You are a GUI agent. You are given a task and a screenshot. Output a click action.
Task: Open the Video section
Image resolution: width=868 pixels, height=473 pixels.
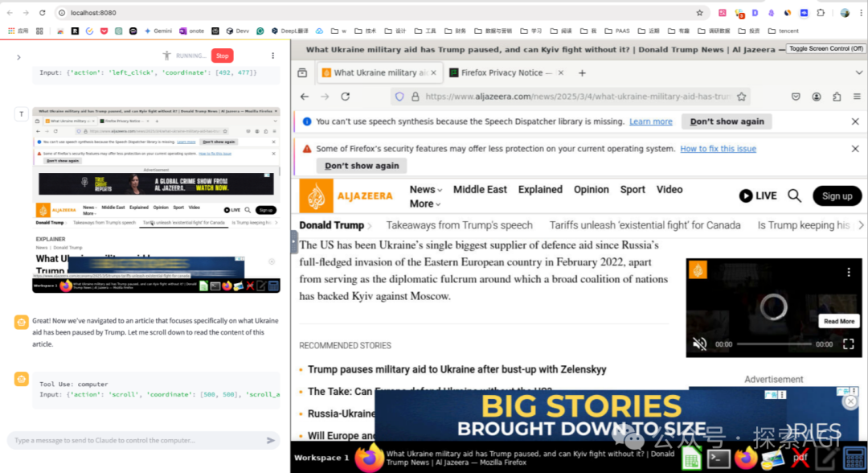coord(669,189)
